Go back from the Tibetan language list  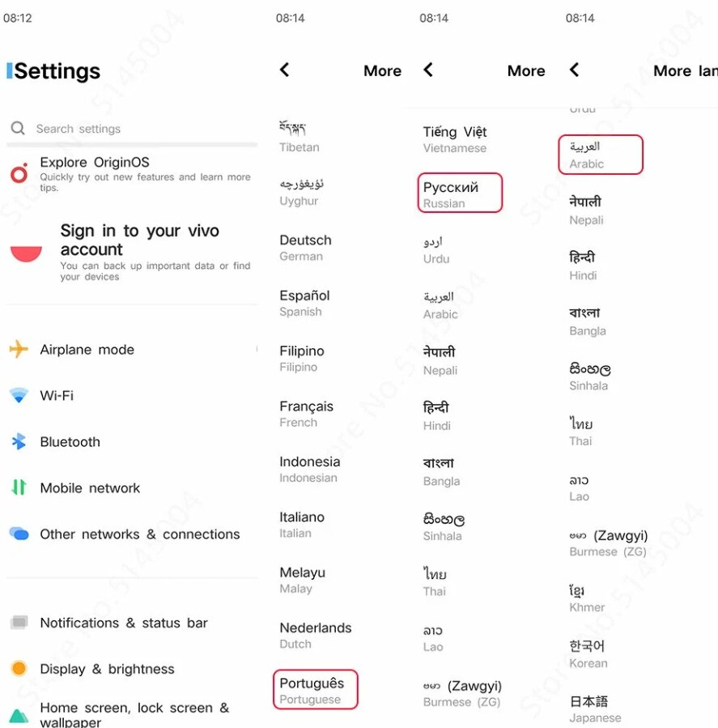click(284, 70)
